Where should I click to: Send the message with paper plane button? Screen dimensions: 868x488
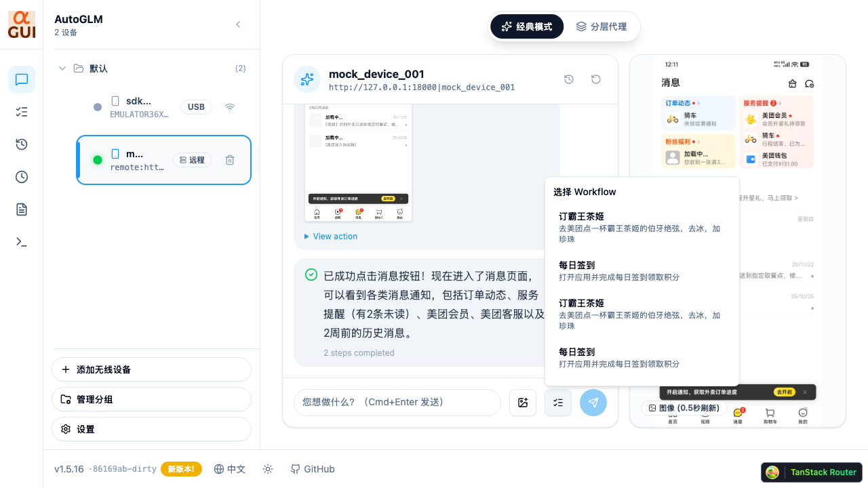click(593, 403)
